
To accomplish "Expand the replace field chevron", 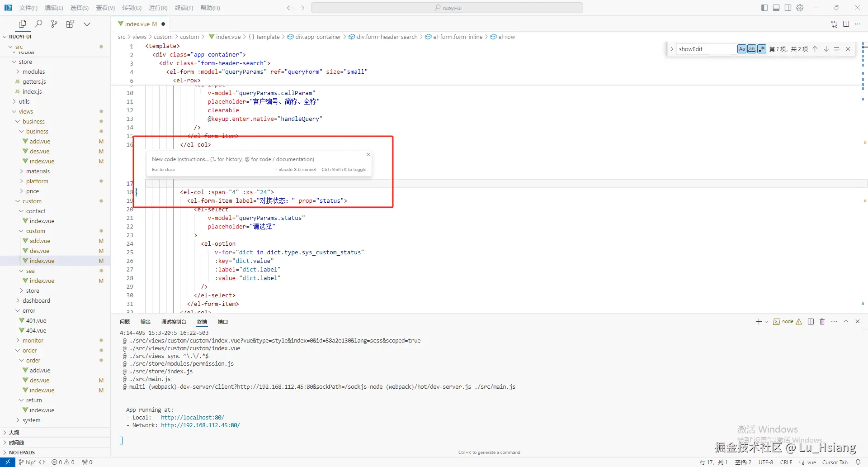I will tap(672, 49).
